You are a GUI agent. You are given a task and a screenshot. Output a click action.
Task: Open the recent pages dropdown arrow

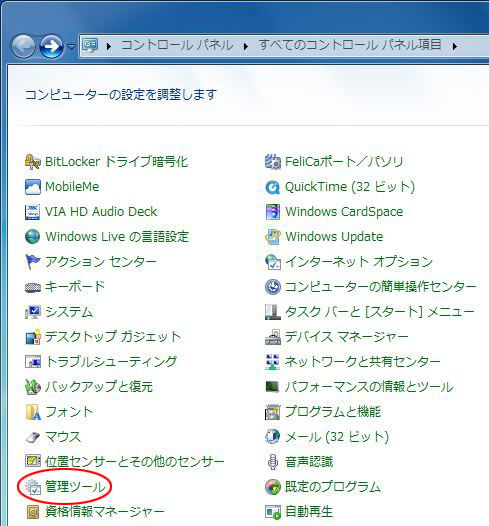71,46
